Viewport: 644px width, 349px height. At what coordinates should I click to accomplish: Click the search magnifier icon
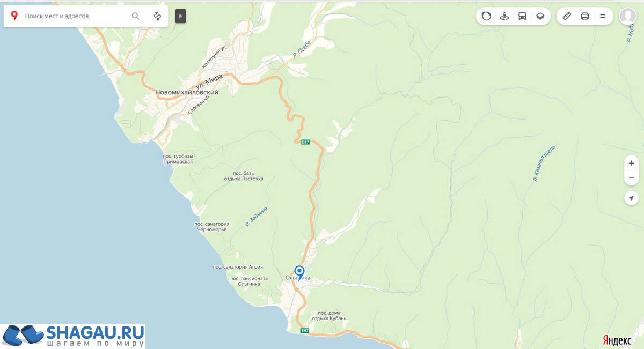coord(136,16)
